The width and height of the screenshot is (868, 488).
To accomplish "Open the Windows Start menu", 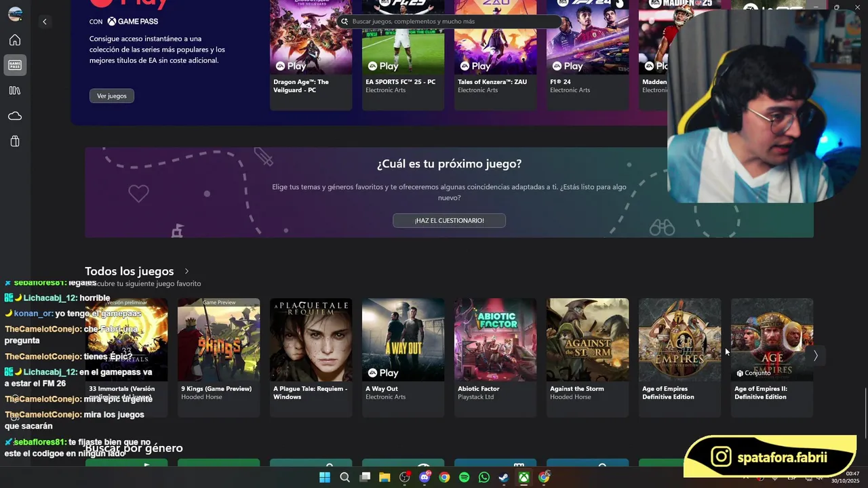I will pos(325,477).
